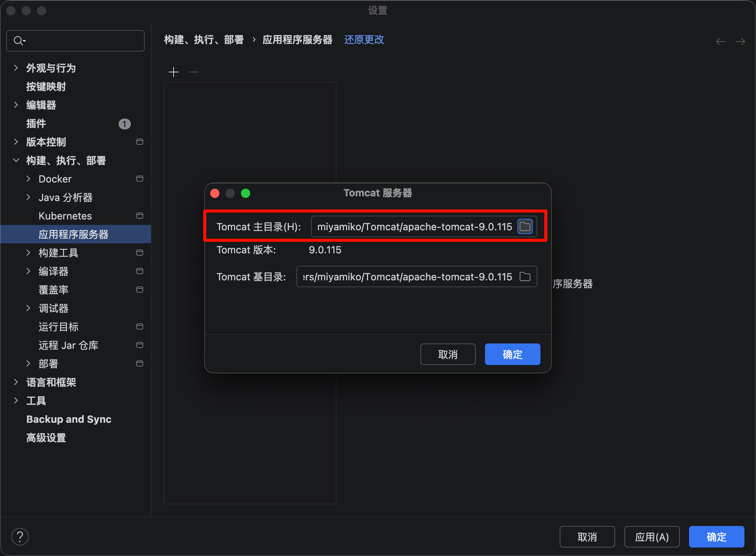This screenshot has height=556, width=756.
Task: Confirm the Tomcat 服务器 dialog with 确定
Action: click(x=512, y=354)
